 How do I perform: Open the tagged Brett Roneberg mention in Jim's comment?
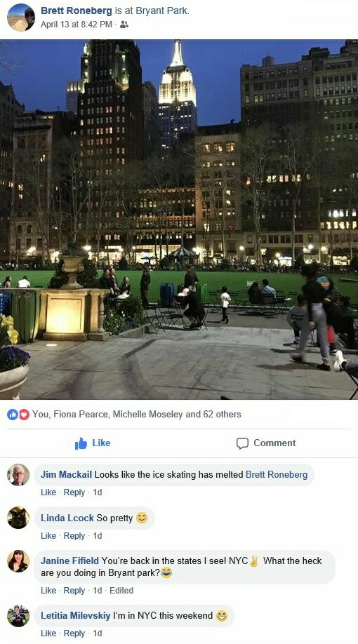point(276,475)
